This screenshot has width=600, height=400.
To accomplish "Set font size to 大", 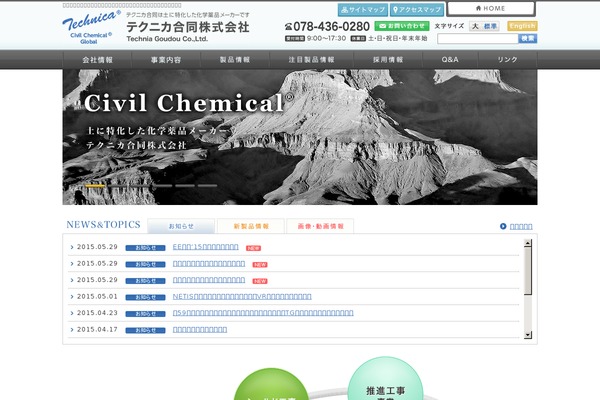I will point(475,26).
